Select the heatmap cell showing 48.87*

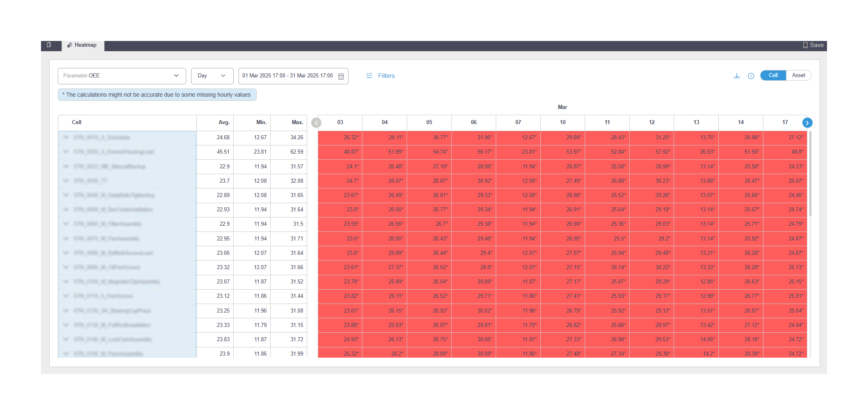pyautogui.click(x=340, y=152)
